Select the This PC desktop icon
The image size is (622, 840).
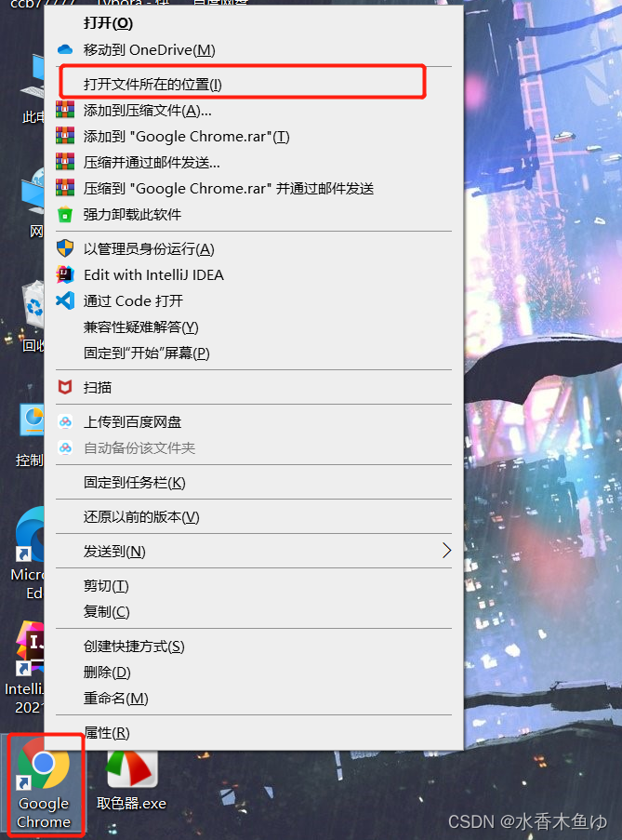33,89
